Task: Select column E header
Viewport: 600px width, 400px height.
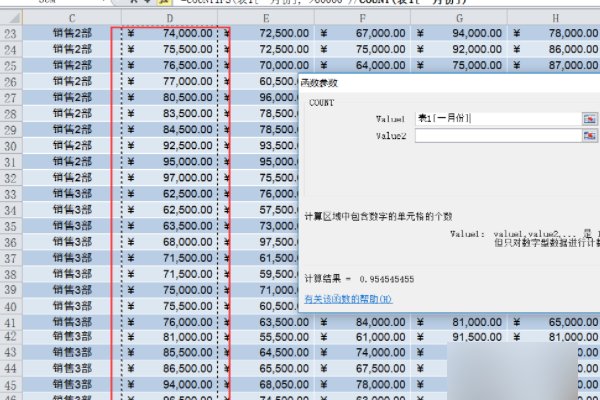Action: [x=266, y=18]
